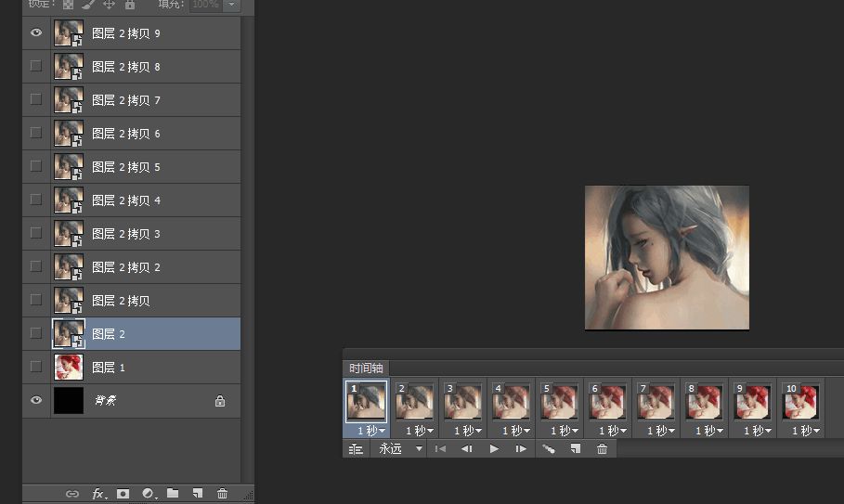Select timeline frame 2 thumbnail
Image resolution: width=844 pixels, height=504 pixels.
pos(414,401)
